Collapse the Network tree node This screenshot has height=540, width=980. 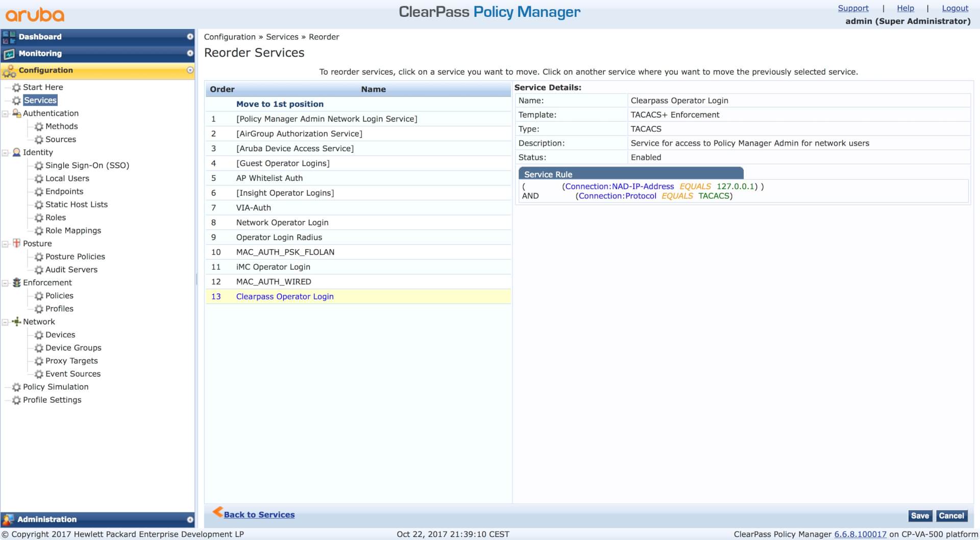point(5,322)
